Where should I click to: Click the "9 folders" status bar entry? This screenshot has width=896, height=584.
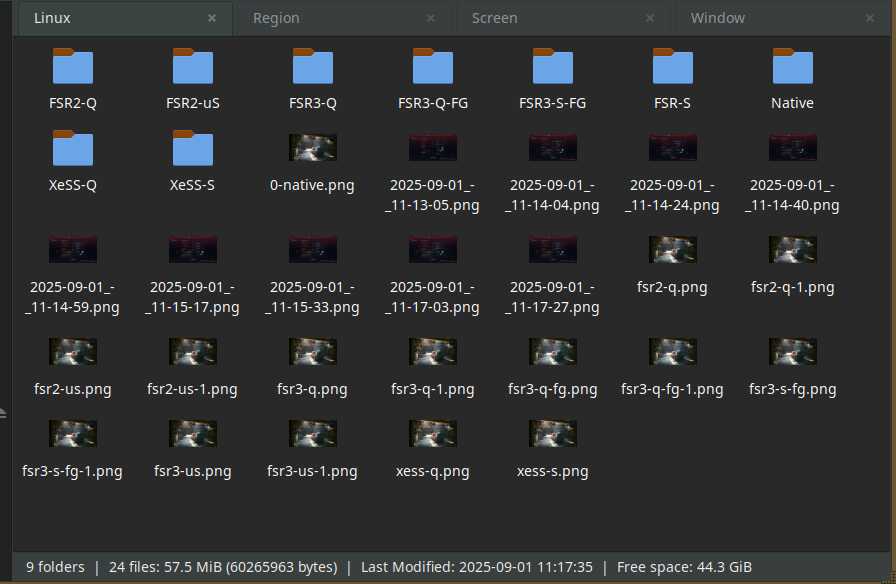click(x=55, y=567)
